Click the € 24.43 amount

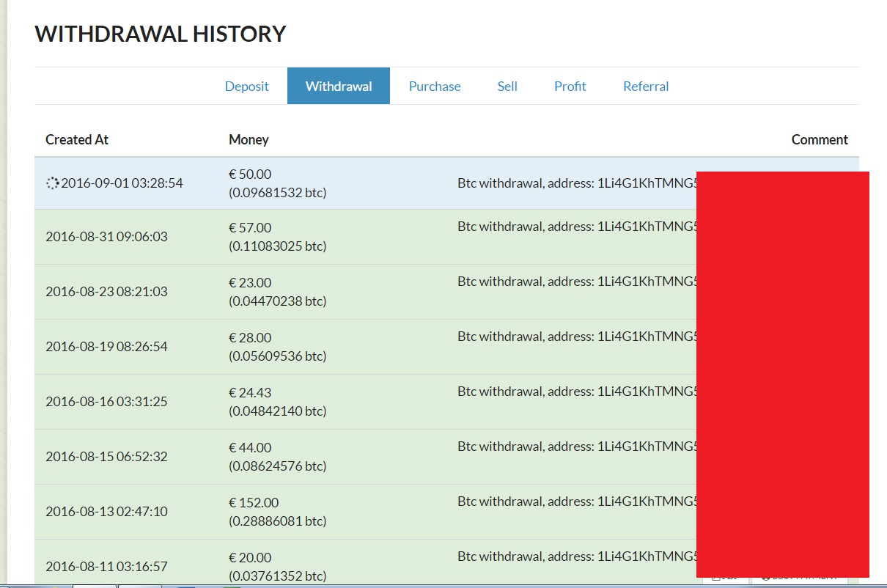coord(250,393)
